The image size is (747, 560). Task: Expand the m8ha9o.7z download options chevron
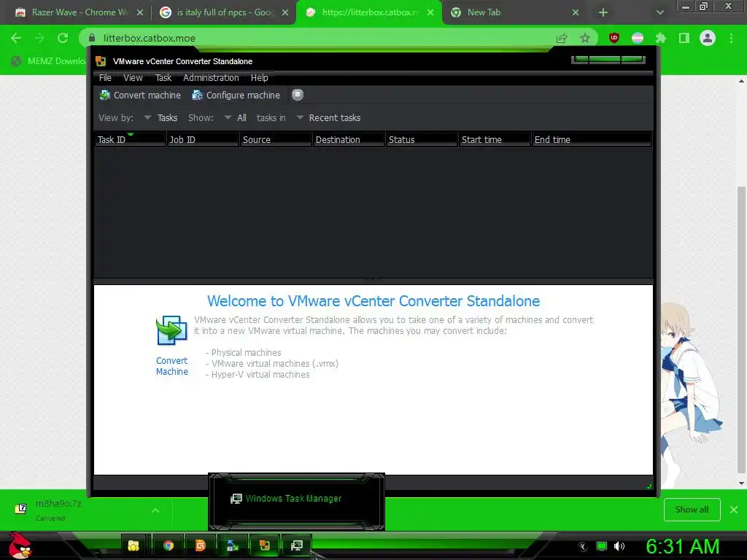pyautogui.click(x=155, y=510)
